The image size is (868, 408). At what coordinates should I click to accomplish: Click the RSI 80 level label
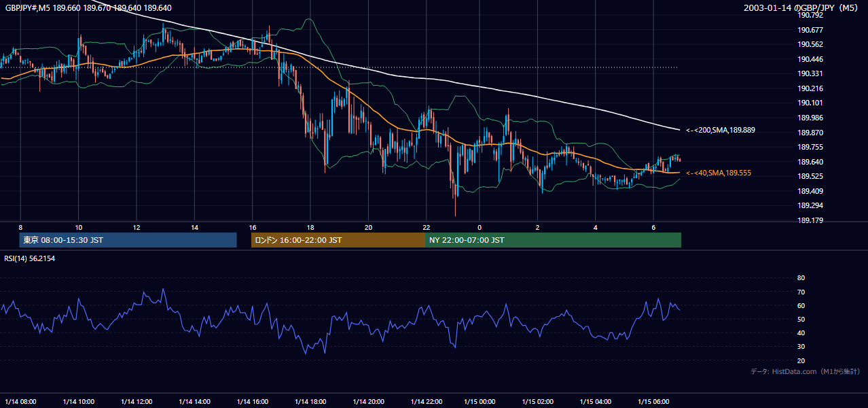pos(801,278)
